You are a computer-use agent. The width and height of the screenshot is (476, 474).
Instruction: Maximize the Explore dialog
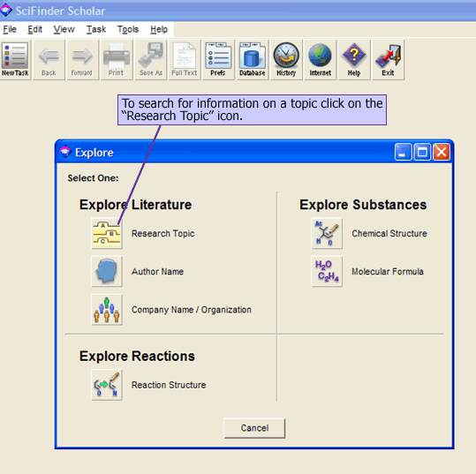pos(422,152)
